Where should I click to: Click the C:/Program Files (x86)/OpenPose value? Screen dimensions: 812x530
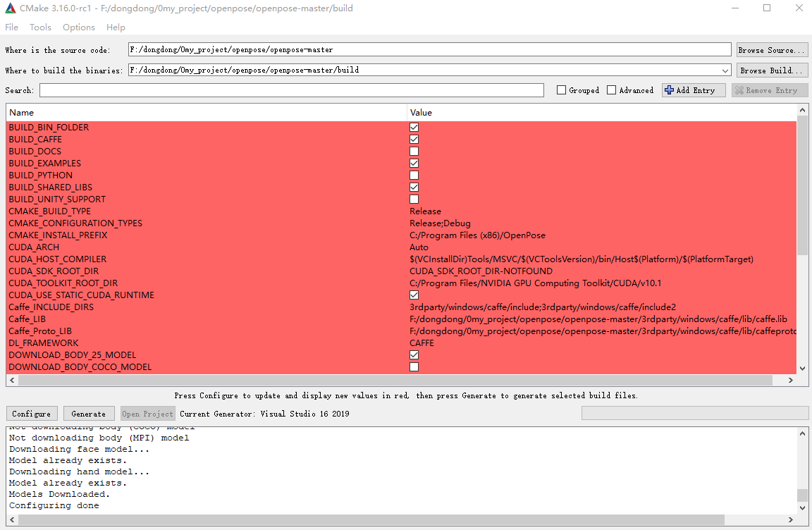[x=477, y=235]
